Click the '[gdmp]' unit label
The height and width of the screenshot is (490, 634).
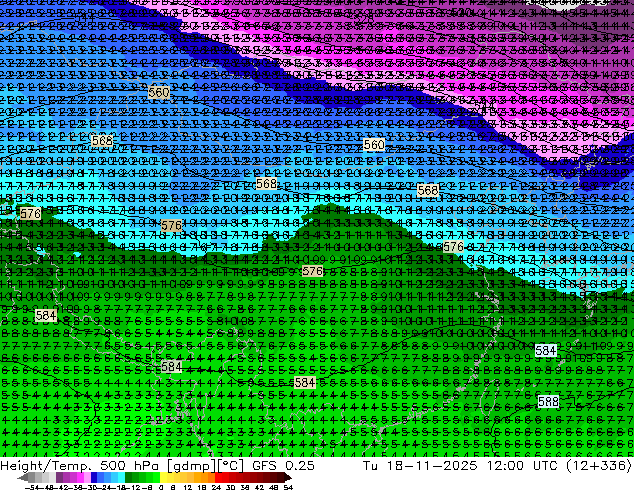point(192,466)
